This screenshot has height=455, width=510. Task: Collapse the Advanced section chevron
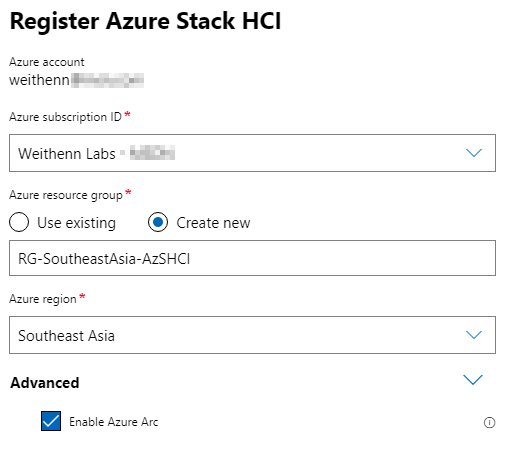[473, 379]
